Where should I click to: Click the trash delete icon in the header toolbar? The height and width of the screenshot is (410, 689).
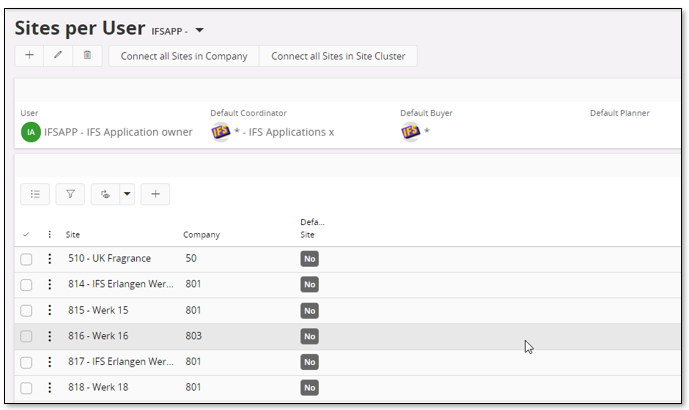pos(87,55)
